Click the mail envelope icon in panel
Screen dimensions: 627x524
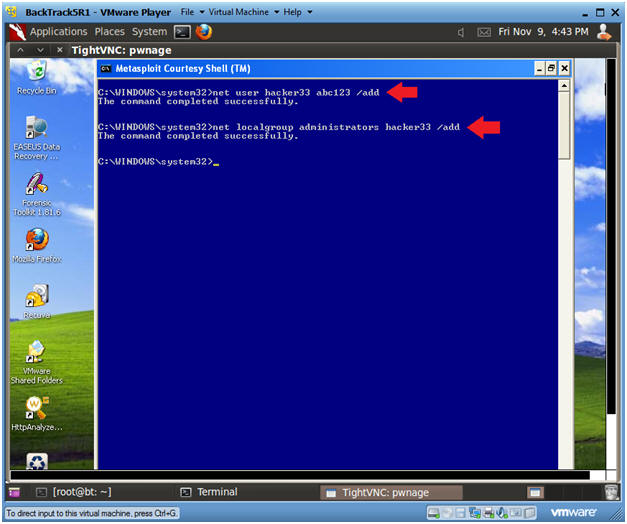coord(484,32)
